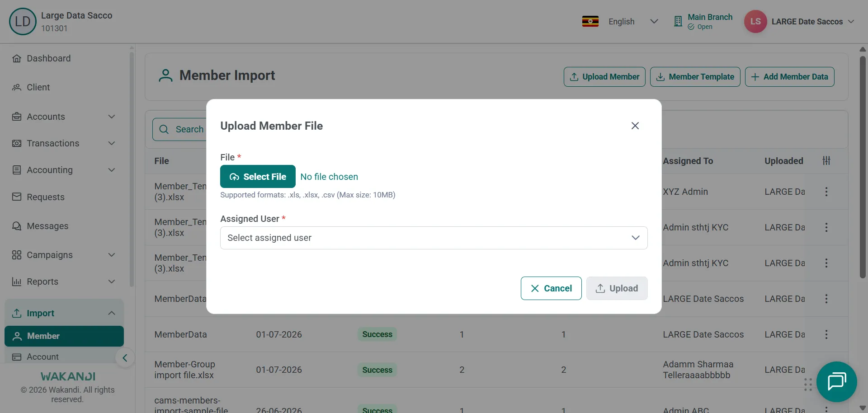This screenshot has height=413, width=868.
Task: Expand the Accounting sidebar menu chevron
Action: tap(112, 170)
